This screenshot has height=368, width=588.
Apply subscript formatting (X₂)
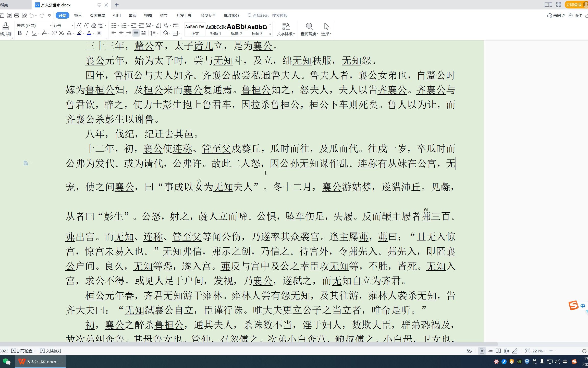point(62,33)
